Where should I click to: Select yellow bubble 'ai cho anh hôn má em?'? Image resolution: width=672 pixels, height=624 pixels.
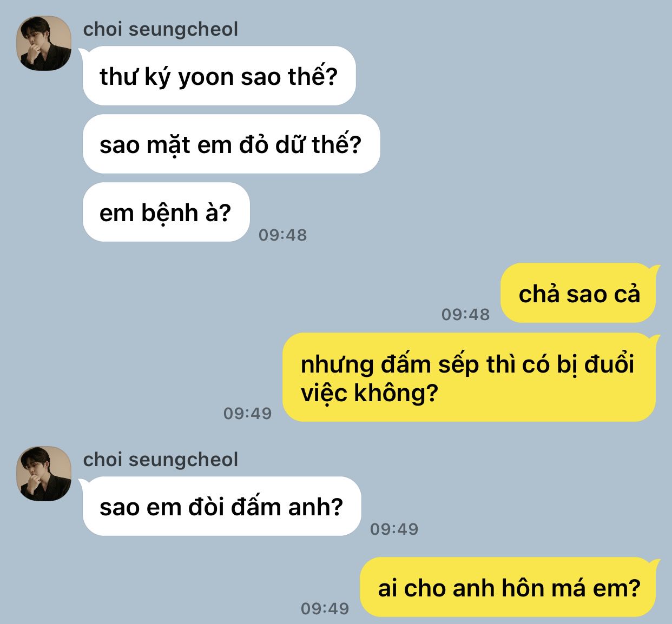pyautogui.click(x=508, y=587)
